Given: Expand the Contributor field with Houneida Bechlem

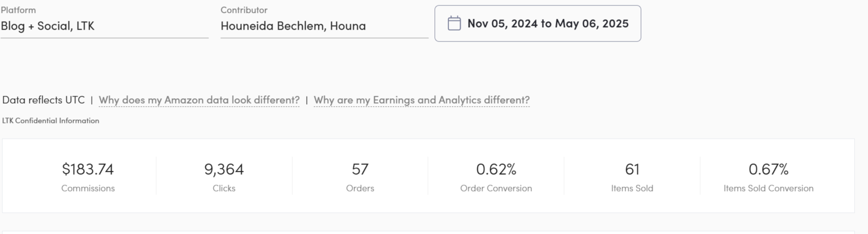Looking at the screenshot, I should pyautogui.click(x=324, y=26).
